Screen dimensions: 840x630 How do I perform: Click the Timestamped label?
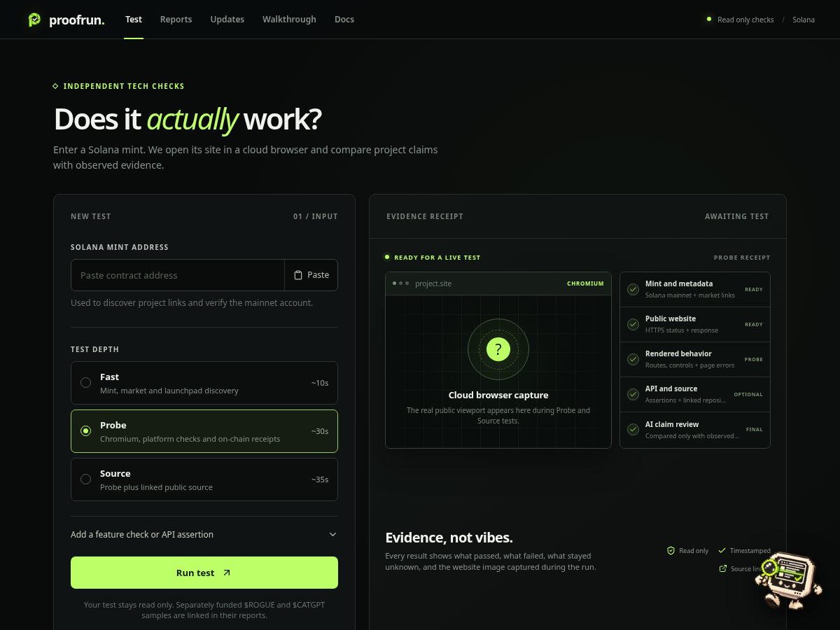pyautogui.click(x=750, y=551)
